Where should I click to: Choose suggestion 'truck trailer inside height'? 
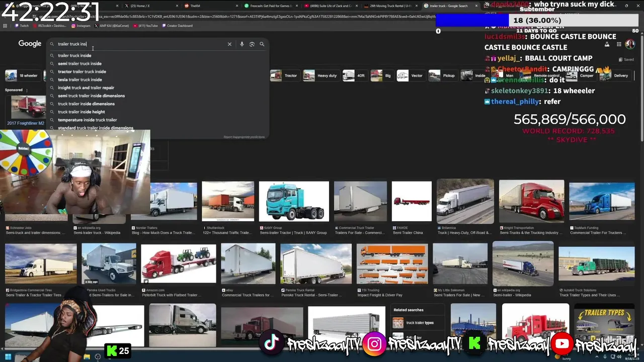(x=81, y=112)
